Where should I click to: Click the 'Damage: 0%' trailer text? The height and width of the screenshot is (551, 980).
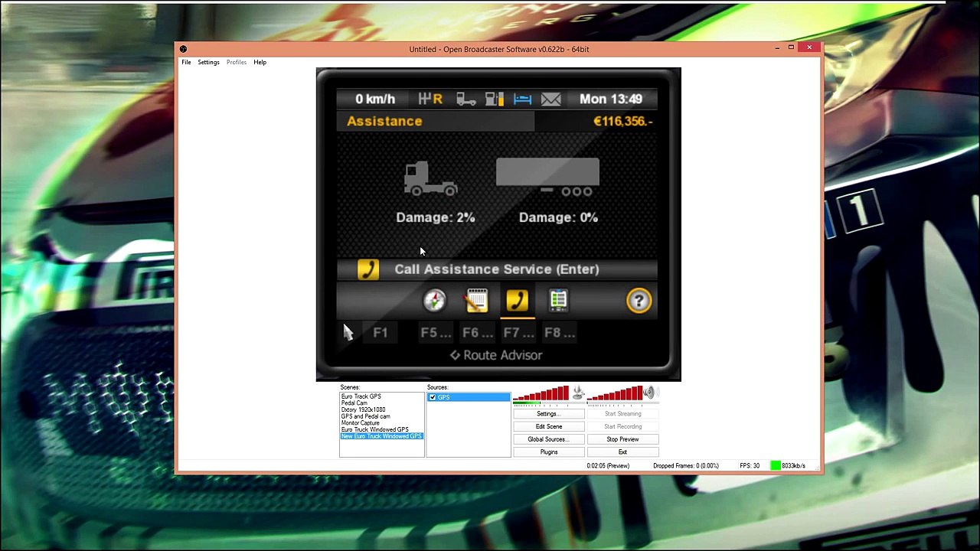click(558, 217)
